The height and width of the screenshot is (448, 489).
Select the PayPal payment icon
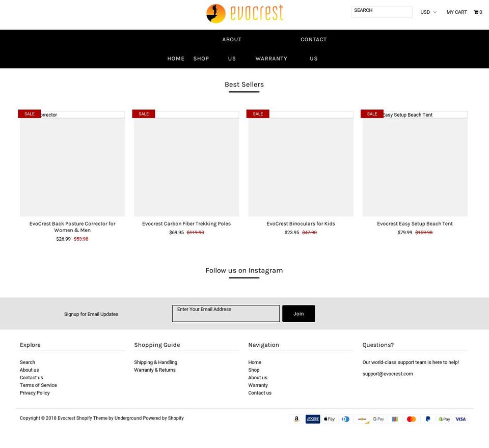click(428, 419)
